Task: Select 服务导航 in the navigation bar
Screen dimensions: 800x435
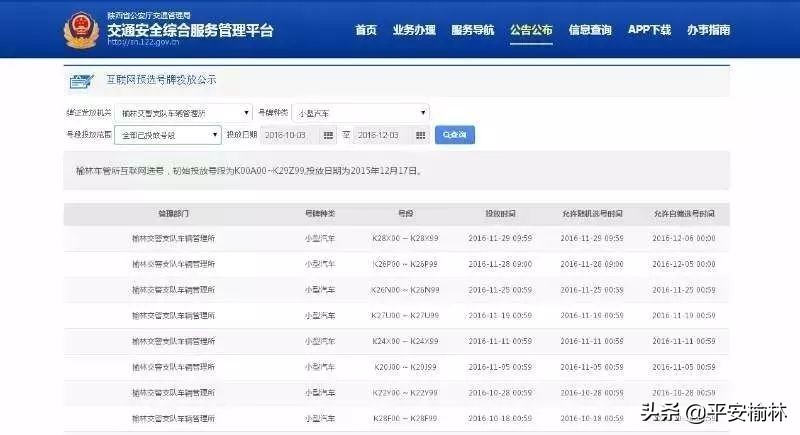Action: point(472,30)
